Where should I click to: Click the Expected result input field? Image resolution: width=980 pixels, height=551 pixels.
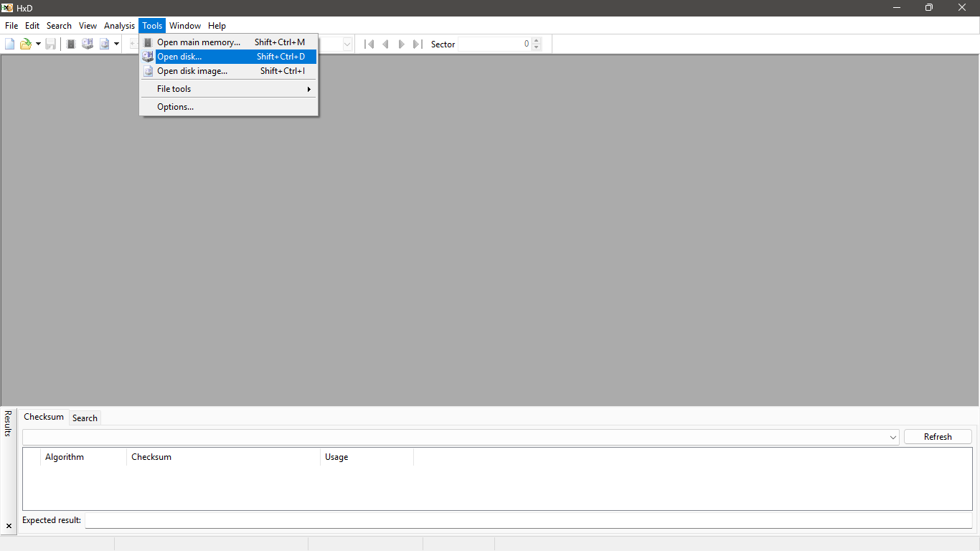point(528,520)
